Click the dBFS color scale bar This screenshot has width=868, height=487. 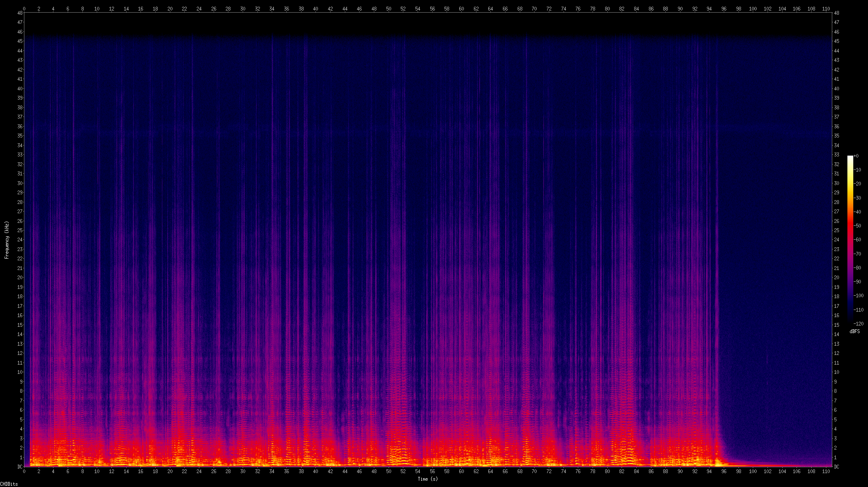pyautogui.click(x=850, y=240)
